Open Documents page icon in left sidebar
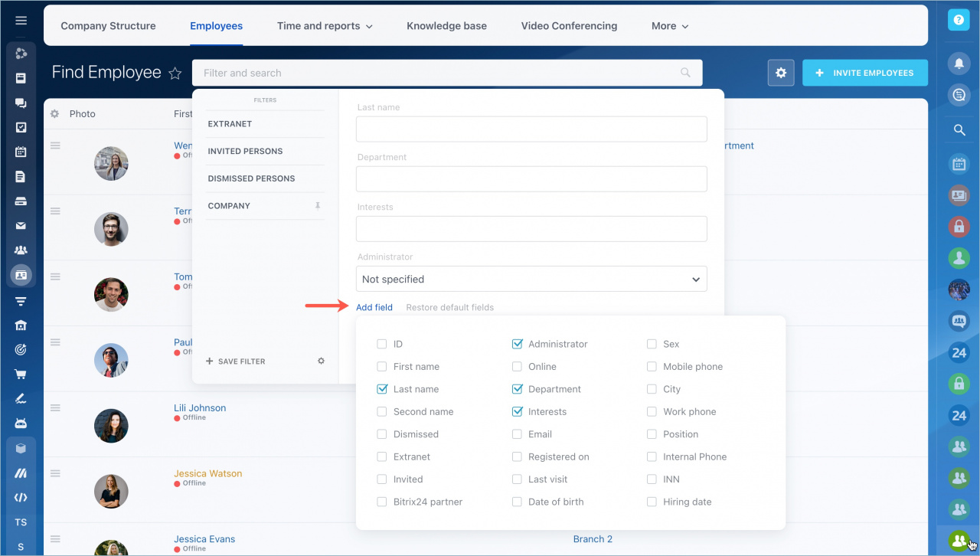This screenshot has width=980, height=556. [x=21, y=177]
